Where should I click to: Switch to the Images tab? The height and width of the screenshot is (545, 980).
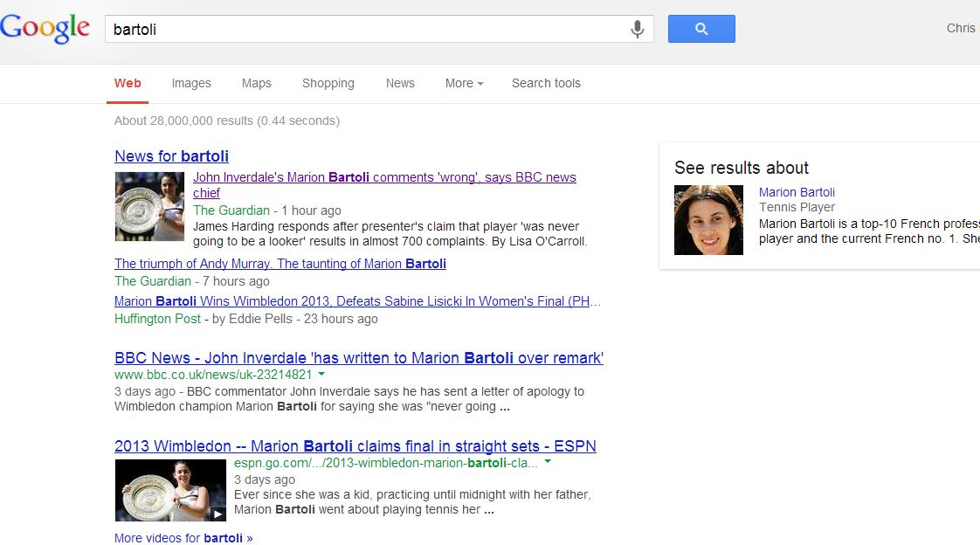(191, 83)
